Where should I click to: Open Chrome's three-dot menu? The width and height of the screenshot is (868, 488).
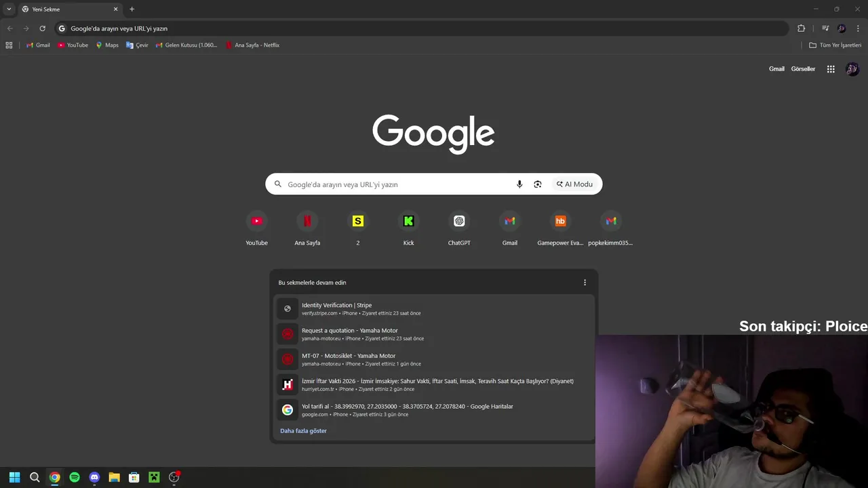point(858,28)
